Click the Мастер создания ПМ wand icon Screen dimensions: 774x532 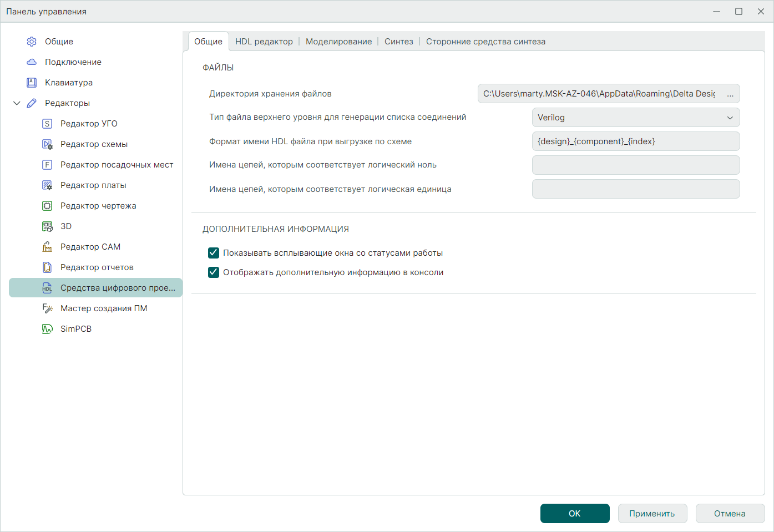tap(47, 308)
